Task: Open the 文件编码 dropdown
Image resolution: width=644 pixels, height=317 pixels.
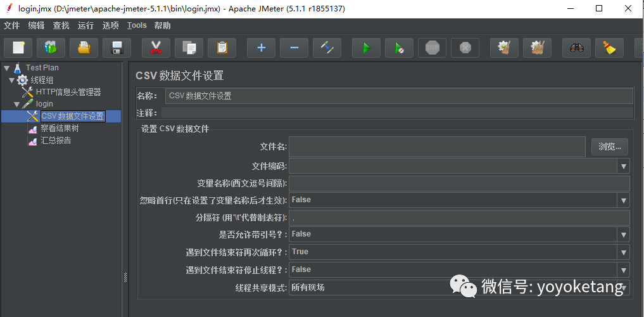Action: 624,167
